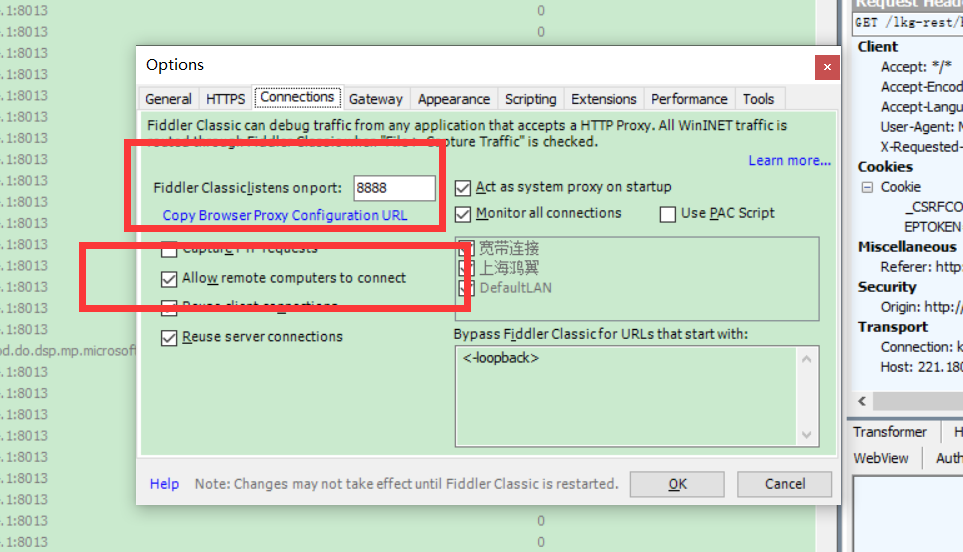Select the microsoft session row in list
963x552 pixels.
pos(68,351)
